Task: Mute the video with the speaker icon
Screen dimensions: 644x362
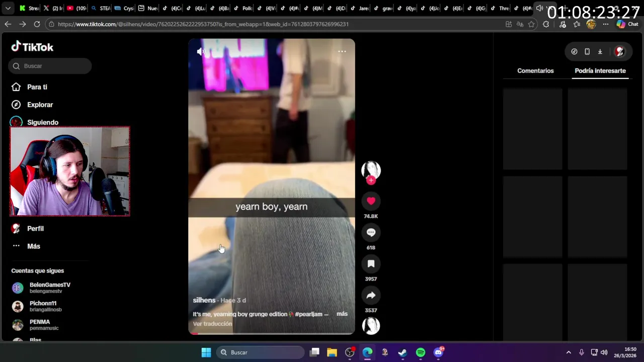Action: click(x=201, y=51)
